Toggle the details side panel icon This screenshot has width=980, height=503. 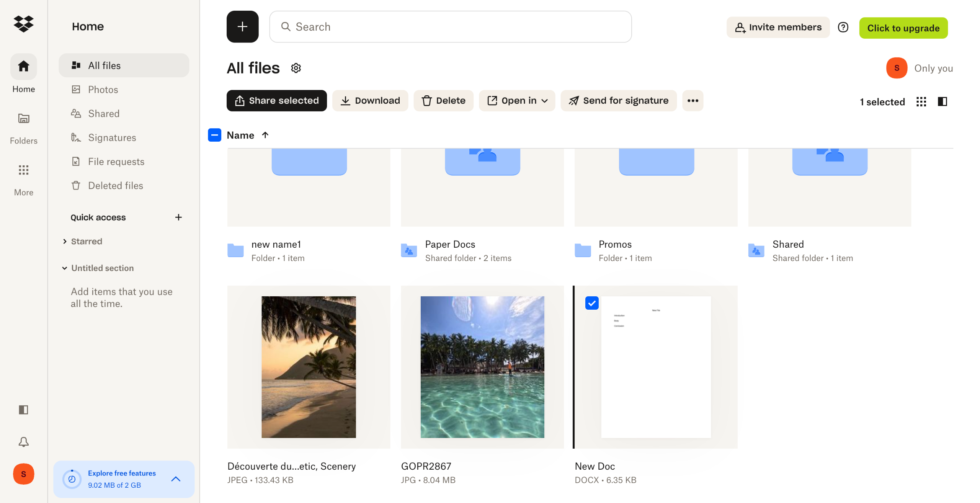(942, 101)
